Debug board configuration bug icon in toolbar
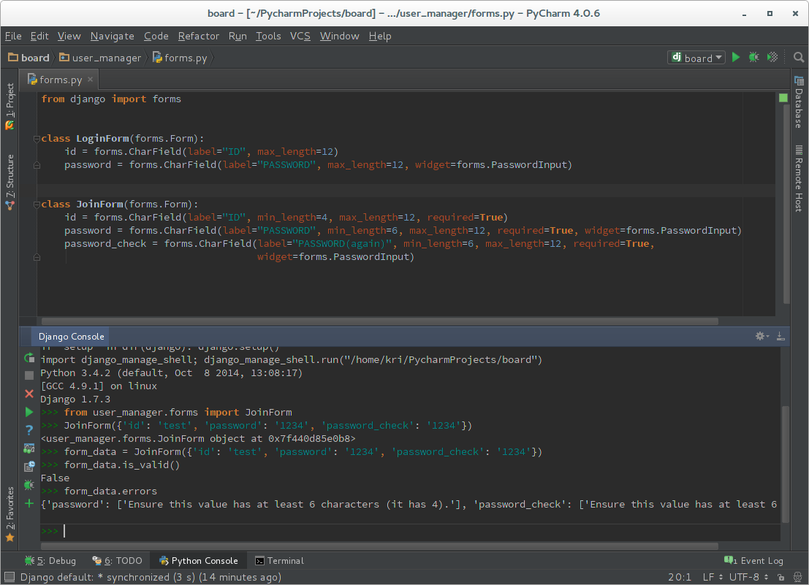This screenshot has height=585, width=809. pos(754,57)
